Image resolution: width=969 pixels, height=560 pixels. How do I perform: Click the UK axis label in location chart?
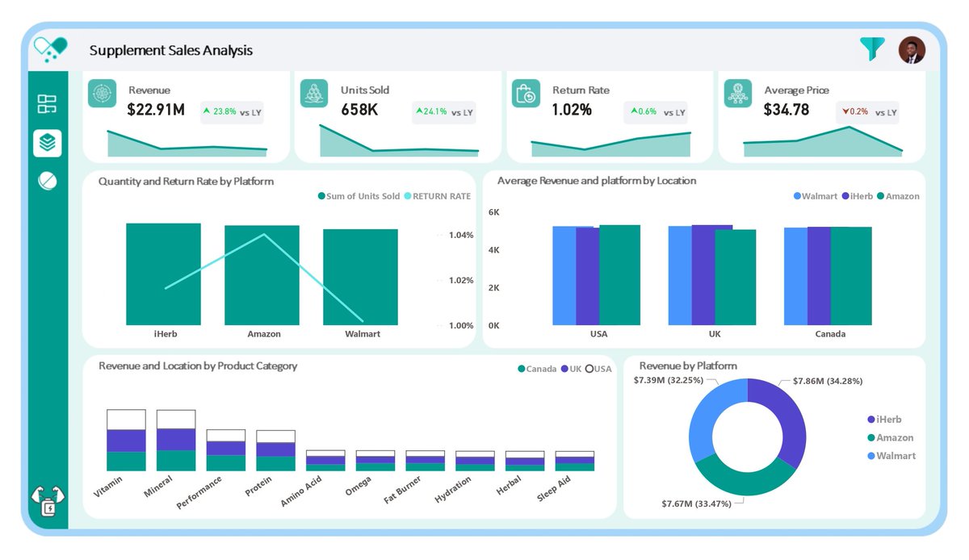pyautogui.click(x=714, y=334)
